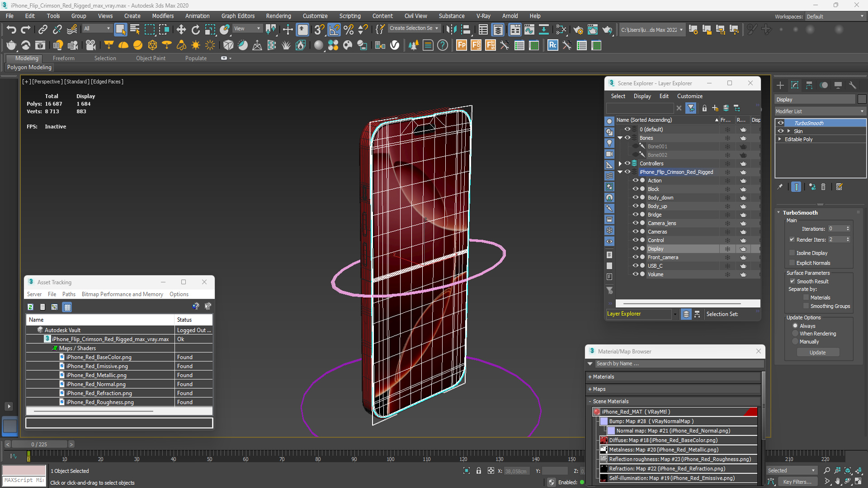Screen dimensions: 868x488
Task: Click the Mirror tool icon
Action: (x=451, y=30)
